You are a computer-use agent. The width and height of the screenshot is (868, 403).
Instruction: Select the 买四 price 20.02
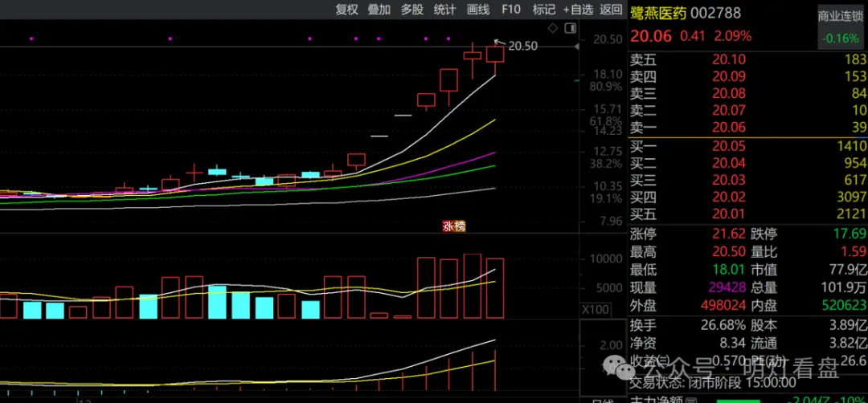[728, 197]
